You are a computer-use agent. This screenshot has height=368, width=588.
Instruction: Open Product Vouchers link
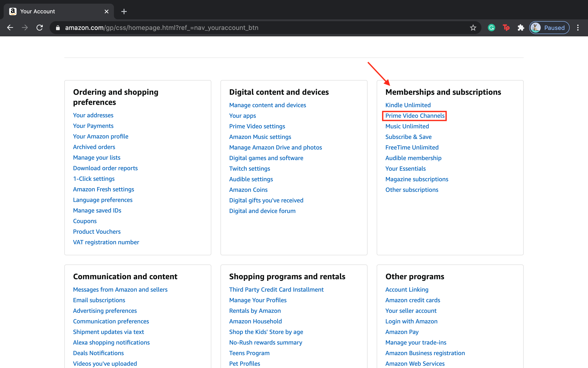pos(97,232)
